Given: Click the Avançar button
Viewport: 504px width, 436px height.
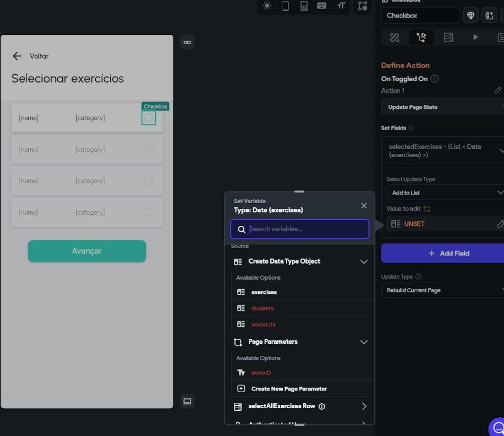Looking at the screenshot, I should [87, 251].
